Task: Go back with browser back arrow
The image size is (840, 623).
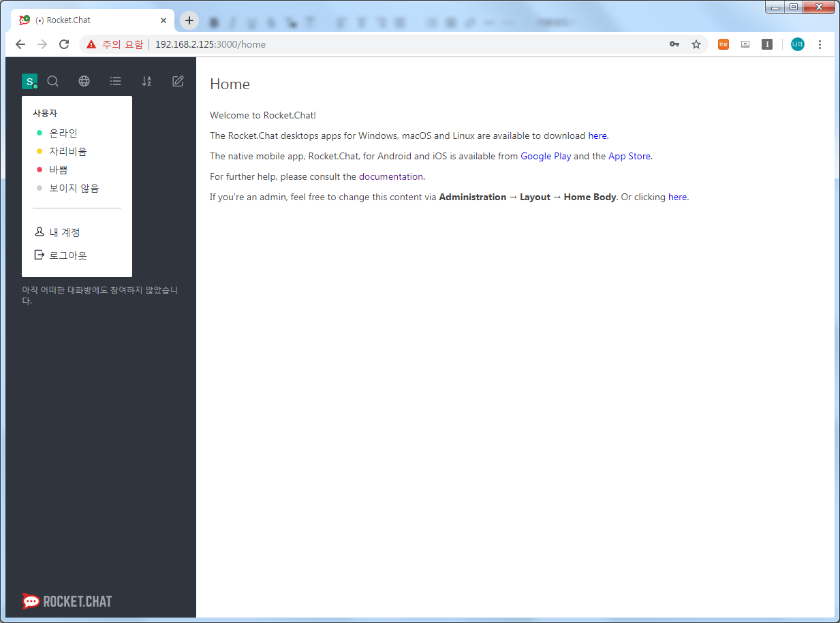Action: tap(20, 44)
